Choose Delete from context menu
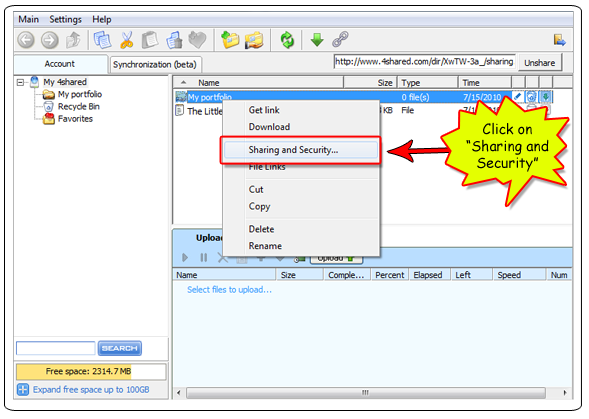The width and height of the screenshot is (589, 419). (x=301, y=229)
